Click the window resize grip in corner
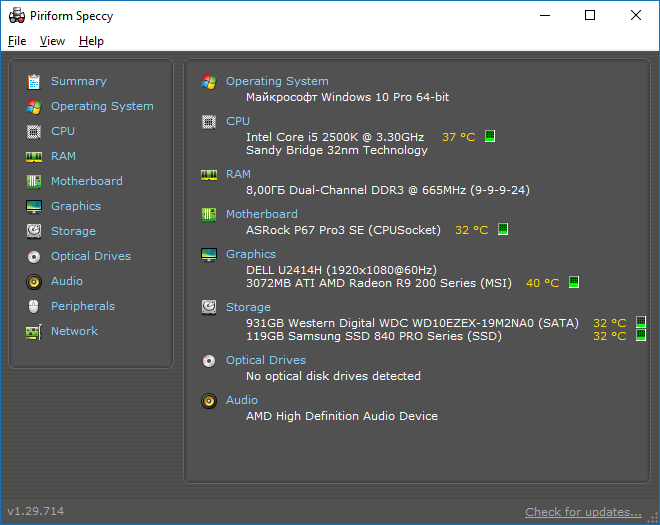This screenshot has height=525, width=660. pos(653,519)
